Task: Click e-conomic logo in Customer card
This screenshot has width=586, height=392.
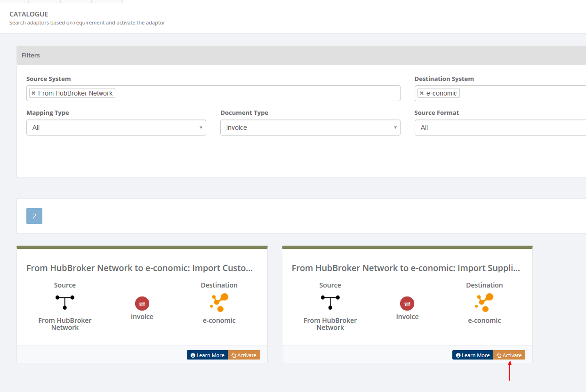Action: click(x=219, y=302)
